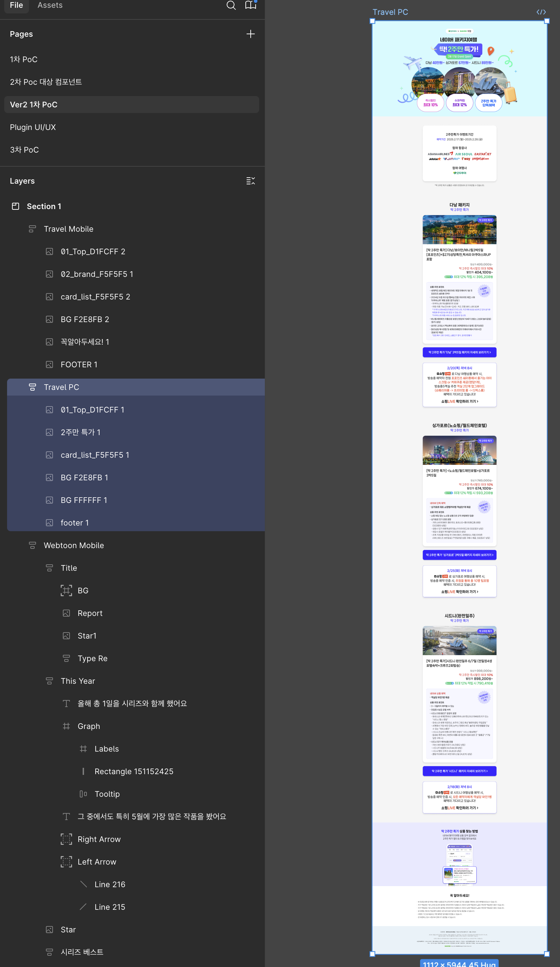Select the Travel Mobile layer
This screenshot has width=560, height=967.
pos(68,229)
